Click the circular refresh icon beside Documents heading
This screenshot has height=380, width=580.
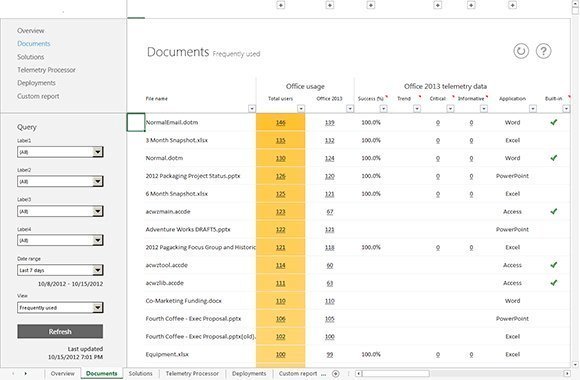click(521, 51)
